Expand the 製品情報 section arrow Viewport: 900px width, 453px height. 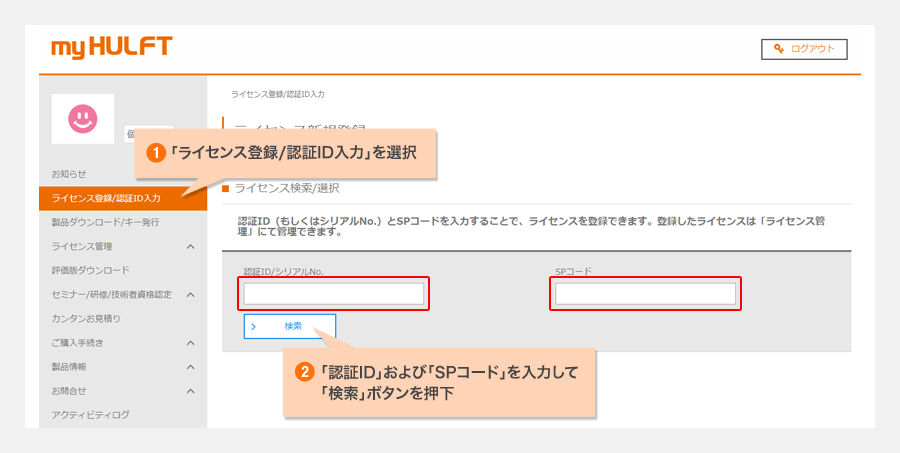pyautogui.click(x=190, y=366)
